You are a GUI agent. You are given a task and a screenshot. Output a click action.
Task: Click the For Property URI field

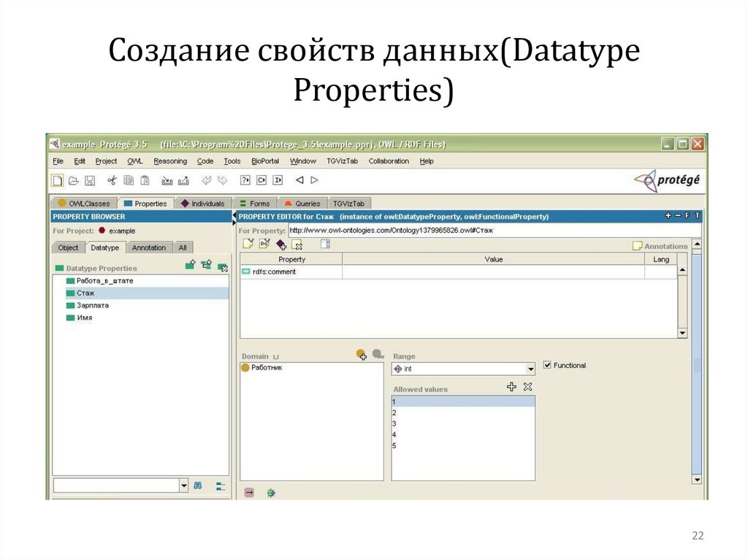pyautogui.click(x=495, y=231)
